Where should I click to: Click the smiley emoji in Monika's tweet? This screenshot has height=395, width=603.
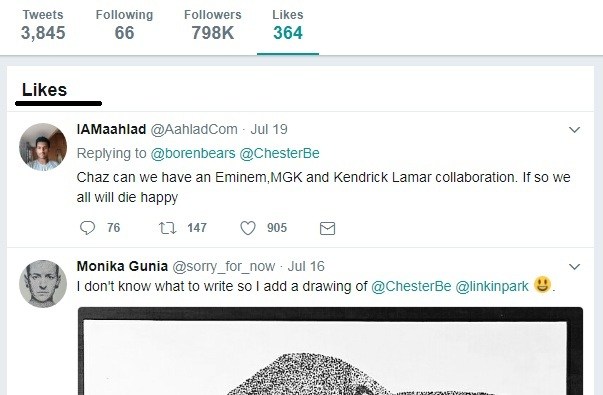[x=542, y=285]
